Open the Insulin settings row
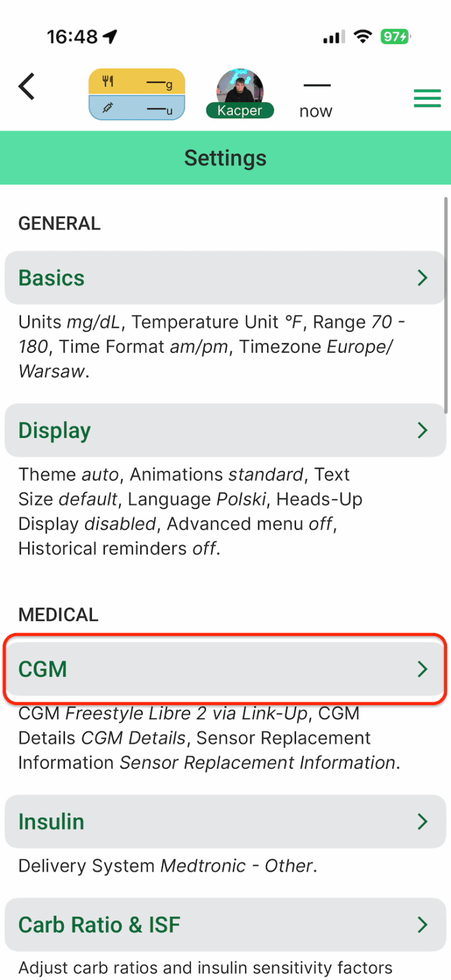 (x=224, y=821)
